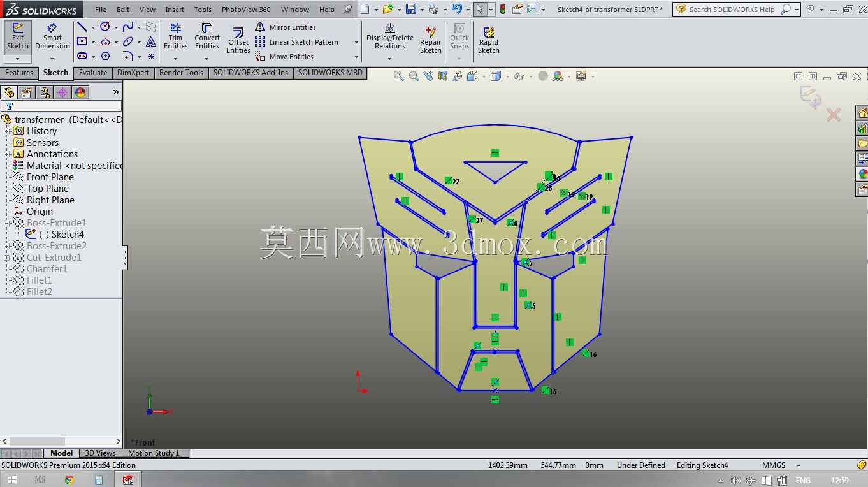The image size is (868, 487).
Task: Select the Circle sketch tool
Action: point(105,27)
